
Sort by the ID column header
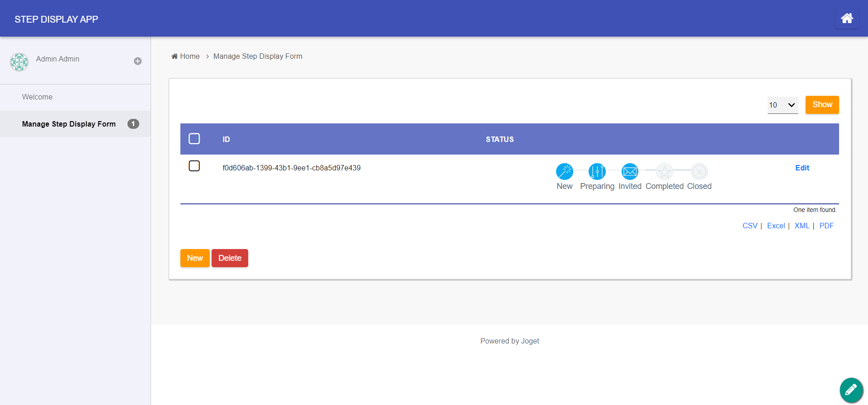pos(226,139)
